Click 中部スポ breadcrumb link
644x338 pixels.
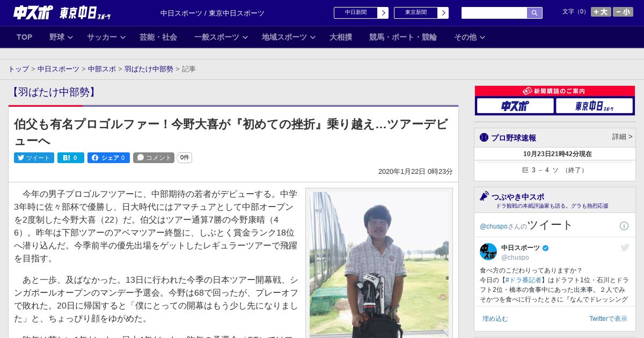click(102, 69)
